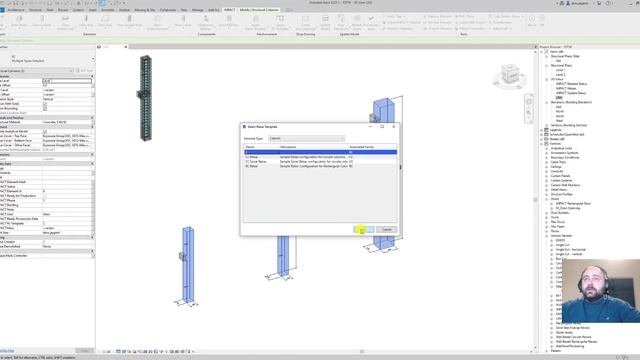Screen dimensions: 640x360
Task: Open the East elevation view
Action: [x=559, y=107]
